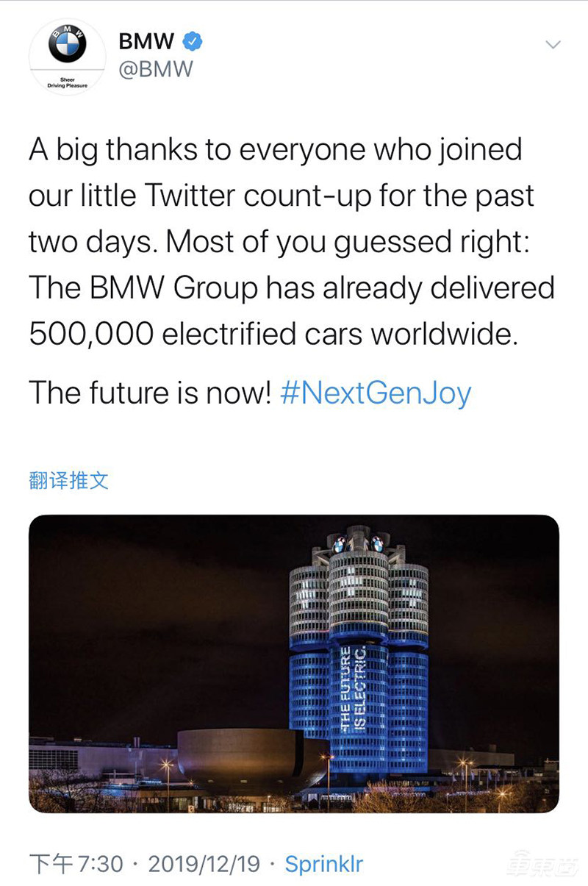The image size is (588, 886).
Task: Open the Sprinklr source link
Action: point(324,863)
